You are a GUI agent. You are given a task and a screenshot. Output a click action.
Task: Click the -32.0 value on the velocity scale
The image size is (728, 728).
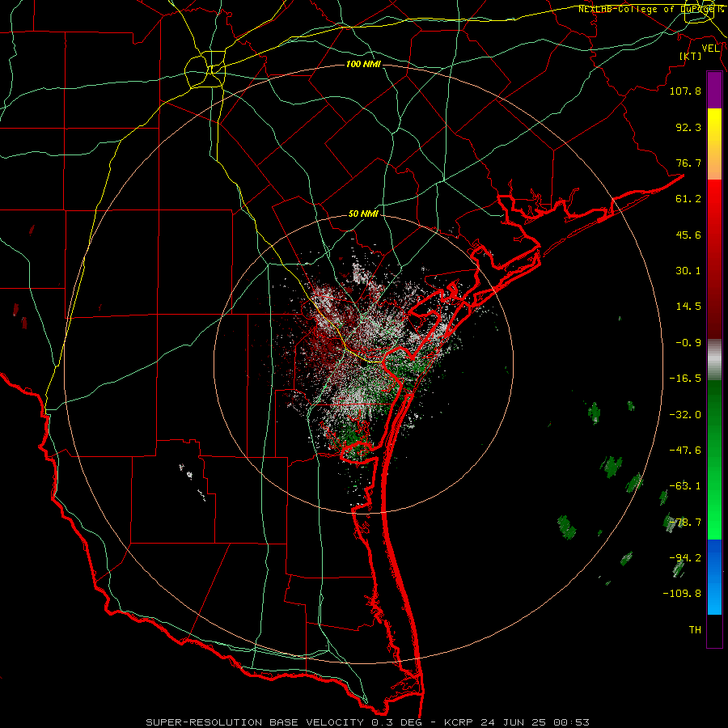[x=685, y=415]
